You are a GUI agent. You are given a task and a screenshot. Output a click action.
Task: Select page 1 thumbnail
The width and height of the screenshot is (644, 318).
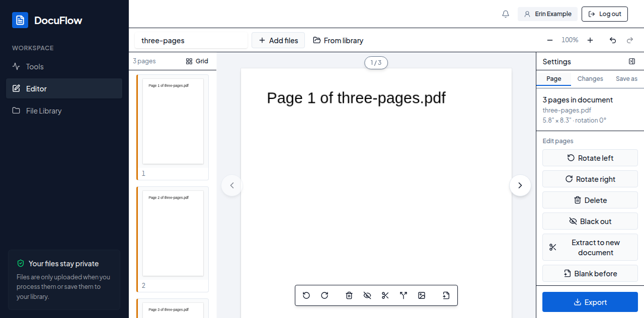pos(173,127)
